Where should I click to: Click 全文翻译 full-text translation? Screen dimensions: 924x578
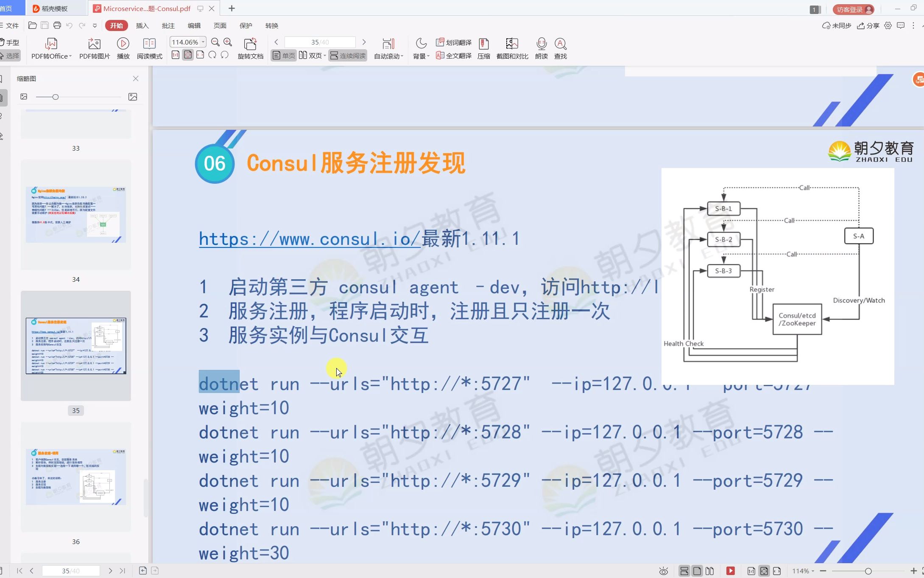(x=454, y=56)
